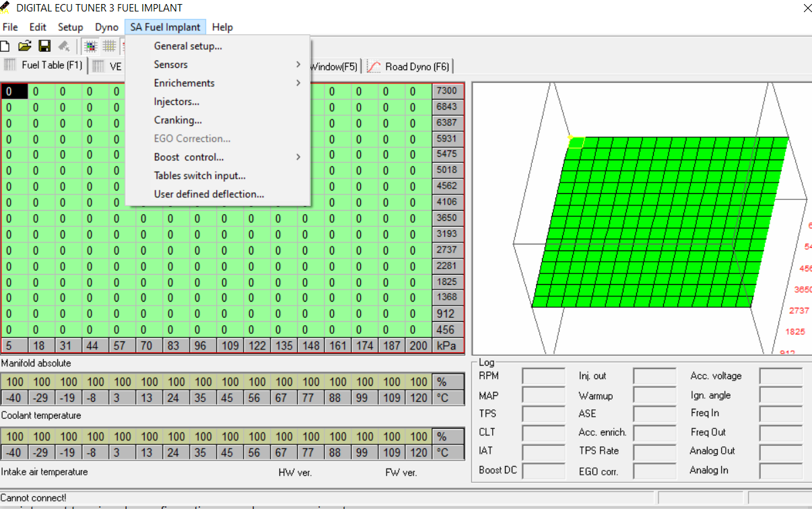
Task: Click the disabled EGO Correction... entry
Action: point(217,139)
